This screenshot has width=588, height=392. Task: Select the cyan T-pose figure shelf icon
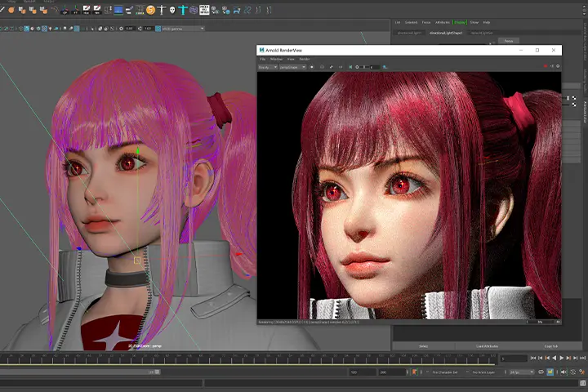click(183, 10)
